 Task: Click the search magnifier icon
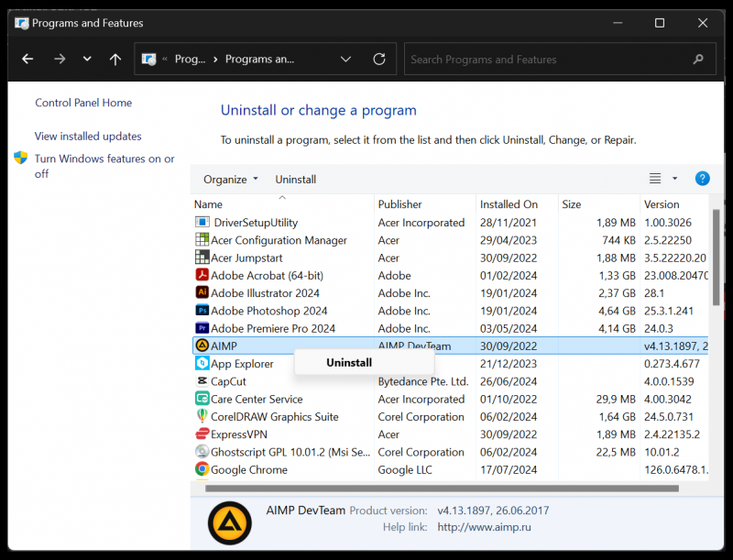(x=698, y=59)
